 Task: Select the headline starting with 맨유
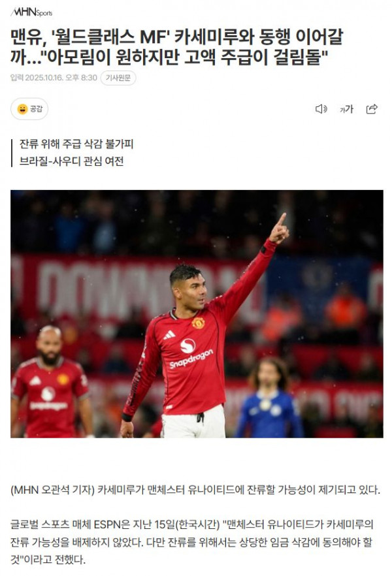(x=176, y=46)
